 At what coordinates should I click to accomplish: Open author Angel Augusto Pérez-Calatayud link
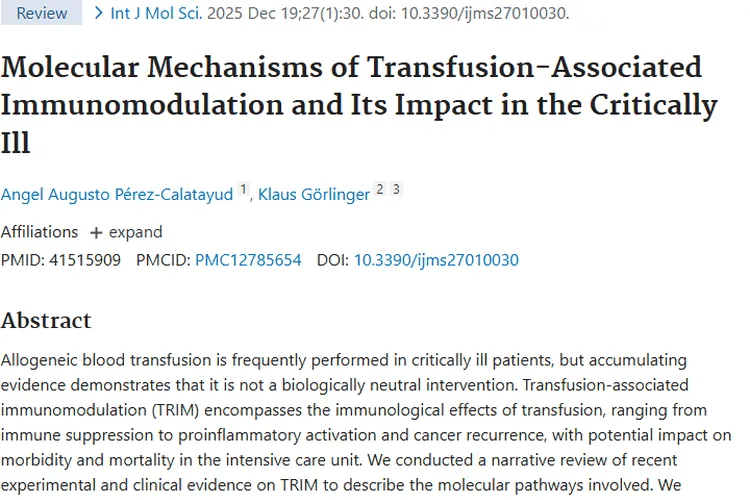[x=118, y=193]
